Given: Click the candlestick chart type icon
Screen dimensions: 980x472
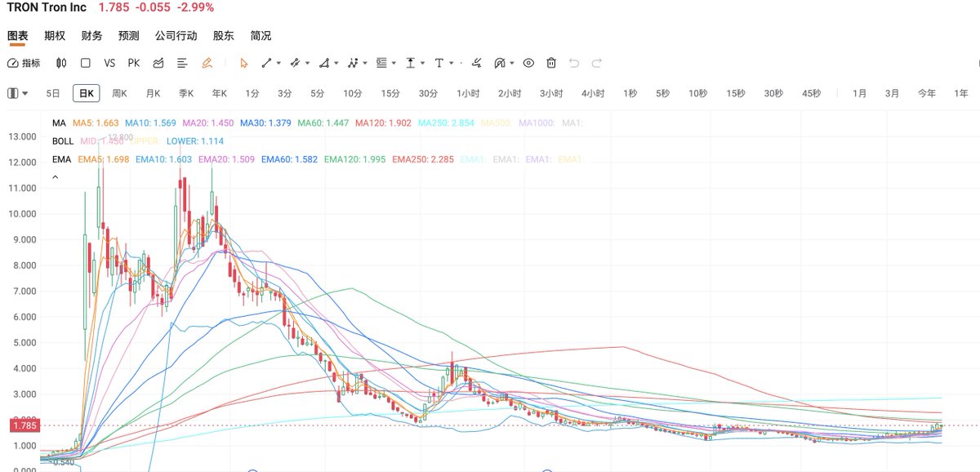Looking at the screenshot, I should click(x=61, y=63).
